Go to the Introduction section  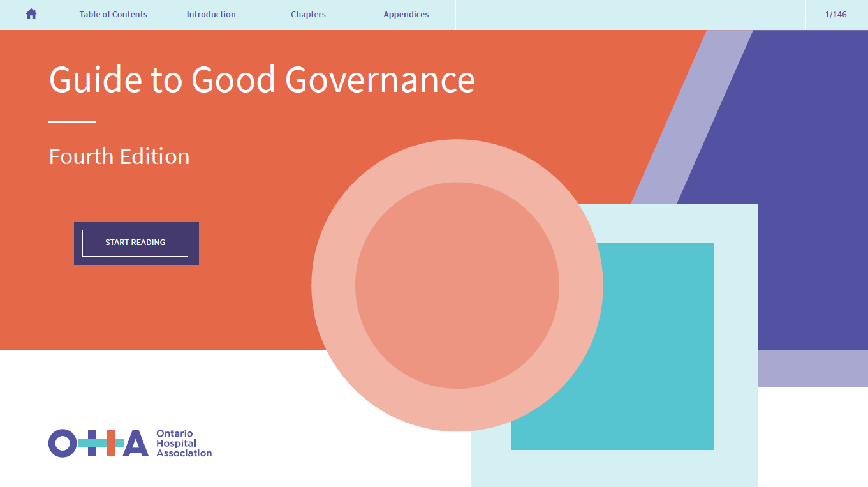[x=211, y=14]
